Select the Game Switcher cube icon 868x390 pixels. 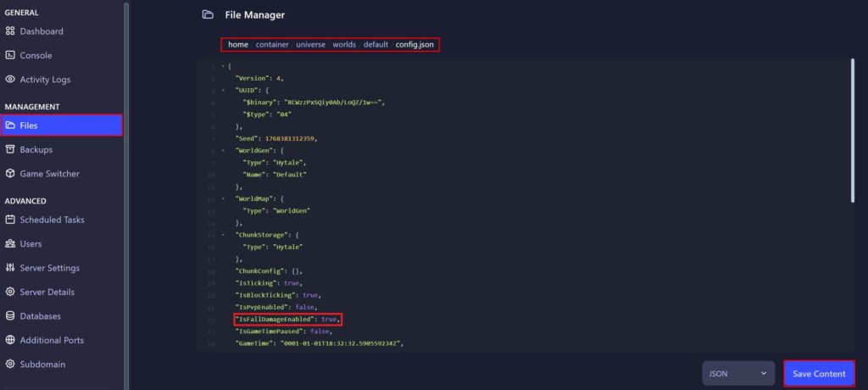pos(10,174)
